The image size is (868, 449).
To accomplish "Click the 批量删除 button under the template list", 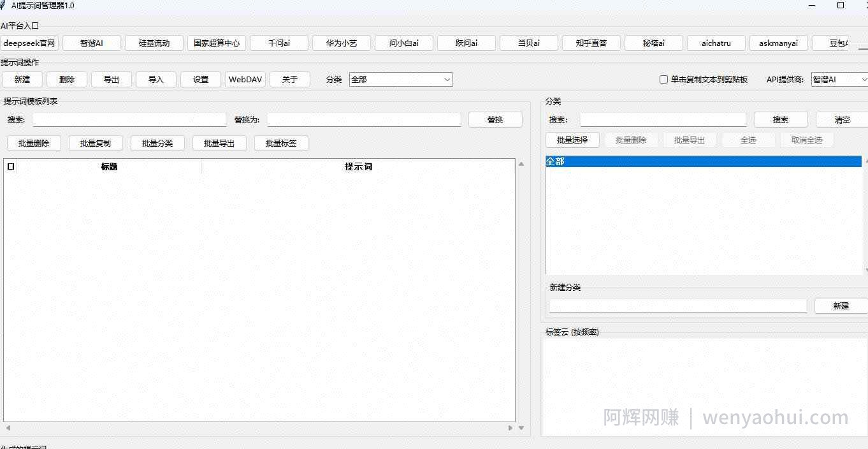I will tap(34, 144).
